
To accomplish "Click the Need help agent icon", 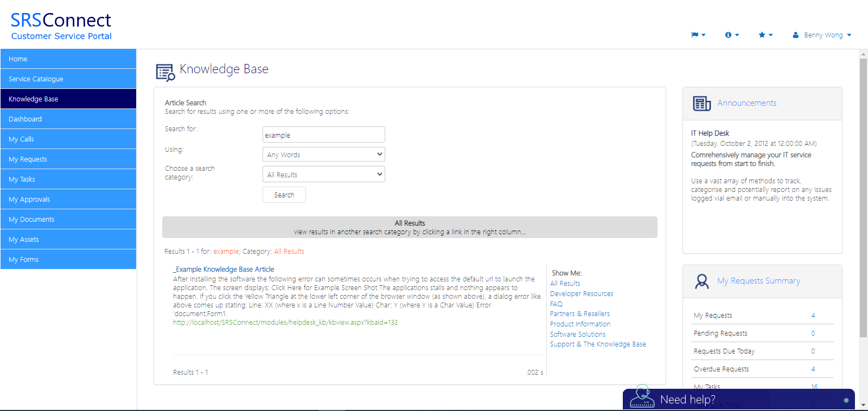I will 642,397.
